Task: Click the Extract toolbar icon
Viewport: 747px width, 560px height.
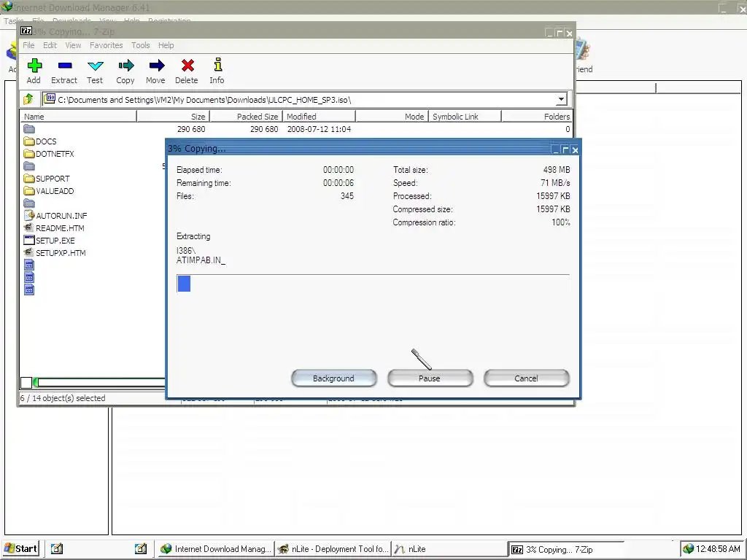Action: tap(65, 66)
